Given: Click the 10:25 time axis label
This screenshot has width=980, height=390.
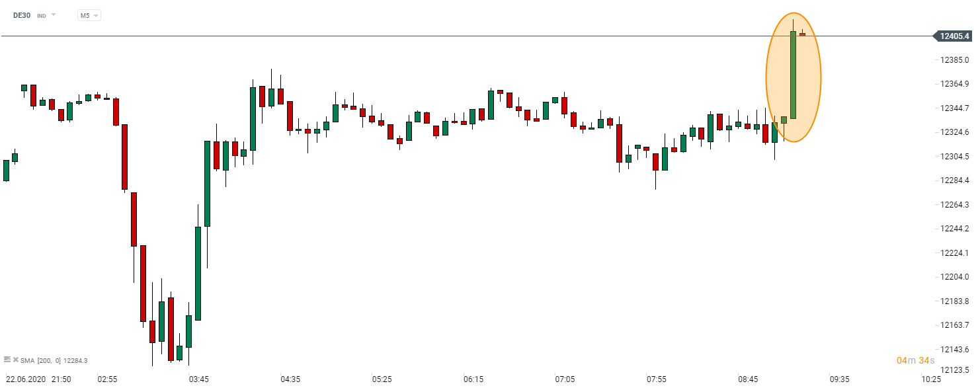Looking at the screenshot, I should coord(931,379).
